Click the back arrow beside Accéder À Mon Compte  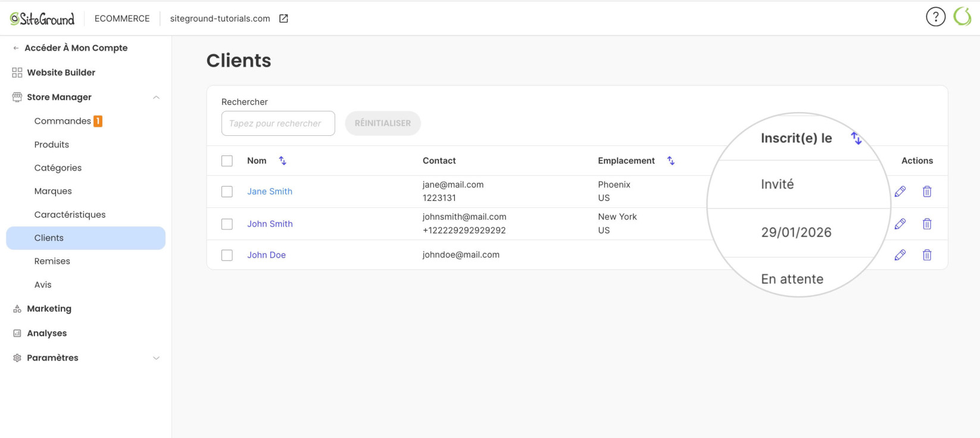coord(16,48)
